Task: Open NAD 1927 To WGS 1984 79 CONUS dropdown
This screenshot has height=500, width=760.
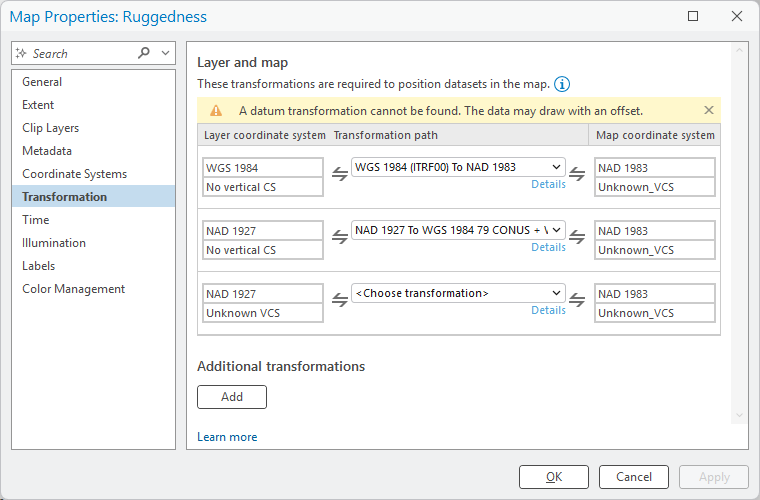Action: [458, 230]
